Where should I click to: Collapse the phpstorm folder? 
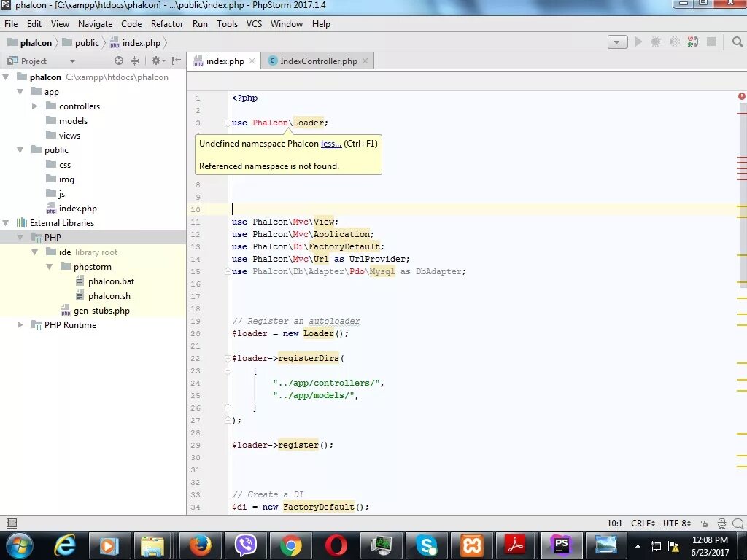(50, 267)
